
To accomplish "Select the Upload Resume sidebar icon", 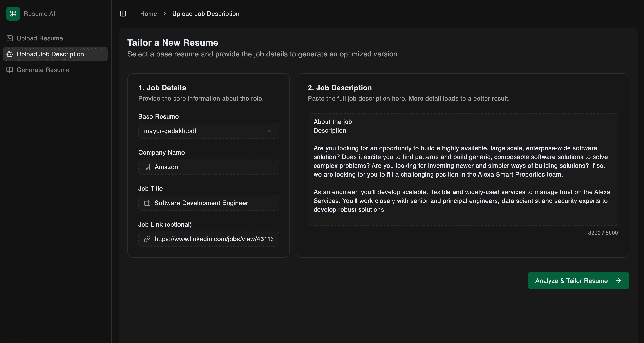I will 9,38.
